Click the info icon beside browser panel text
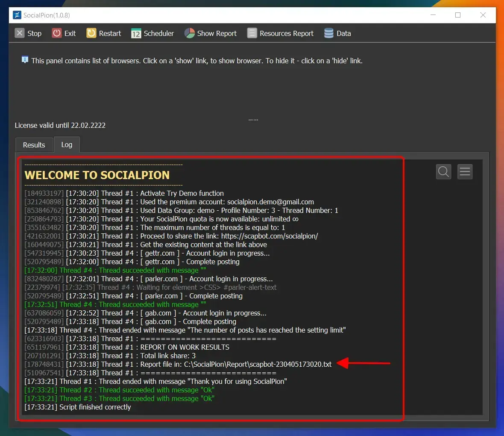Viewport: 504px width, 436px height. click(25, 60)
